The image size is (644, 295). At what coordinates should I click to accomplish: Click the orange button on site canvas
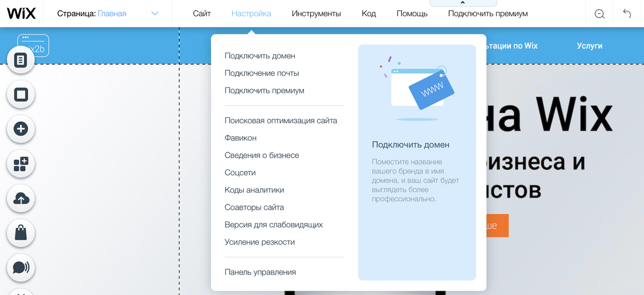click(497, 226)
